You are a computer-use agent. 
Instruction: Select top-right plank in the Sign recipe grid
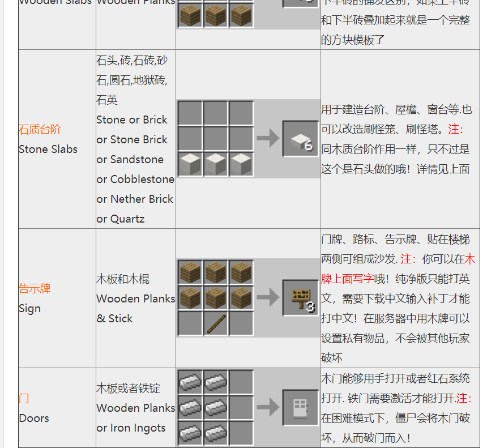241,272
